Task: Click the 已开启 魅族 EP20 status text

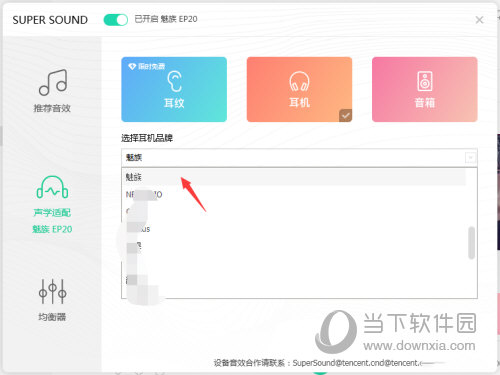Action: [x=166, y=19]
